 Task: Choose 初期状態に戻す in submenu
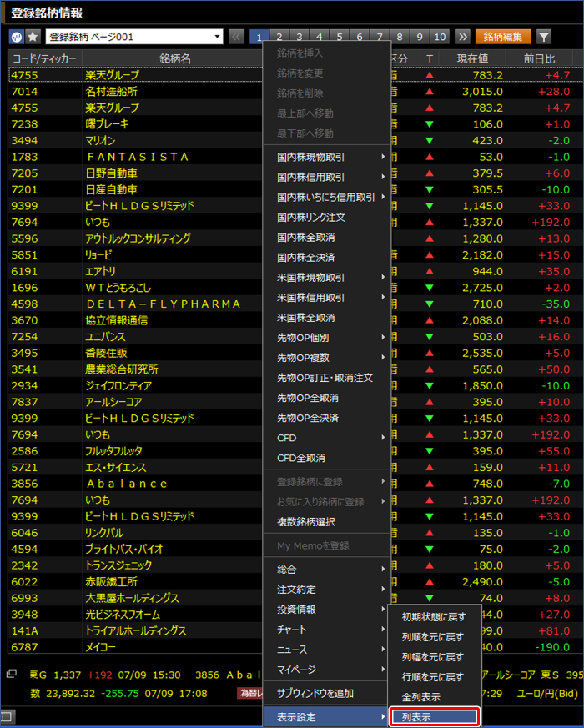pos(435,617)
